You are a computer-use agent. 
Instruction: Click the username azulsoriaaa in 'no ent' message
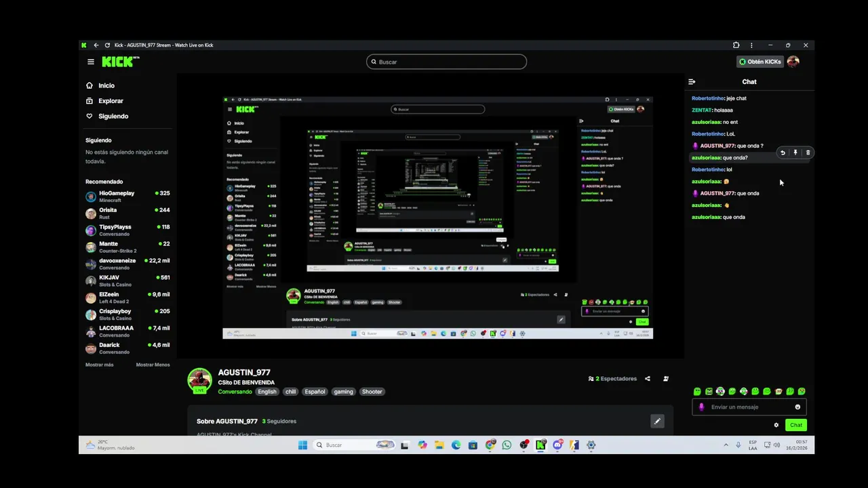706,122
